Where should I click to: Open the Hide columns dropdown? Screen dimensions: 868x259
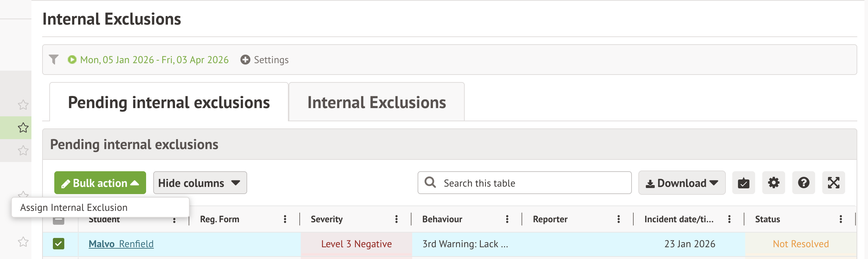(200, 183)
